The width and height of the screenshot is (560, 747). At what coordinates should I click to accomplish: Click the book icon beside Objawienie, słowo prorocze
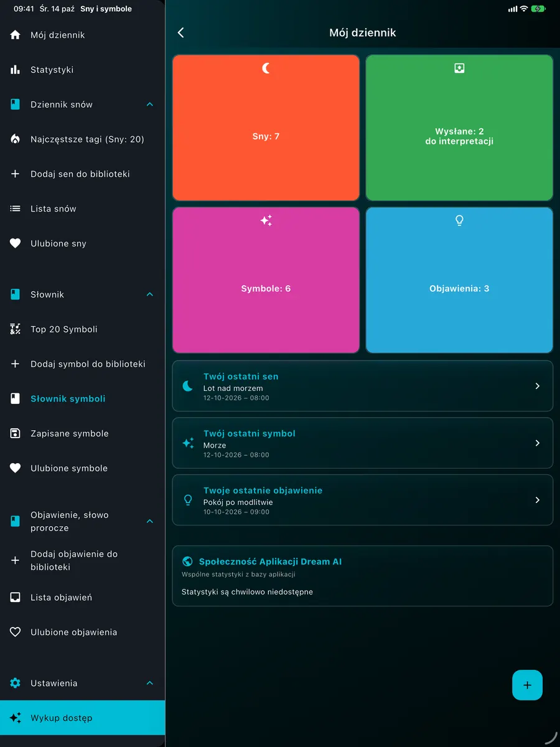pyautogui.click(x=16, y=521)
